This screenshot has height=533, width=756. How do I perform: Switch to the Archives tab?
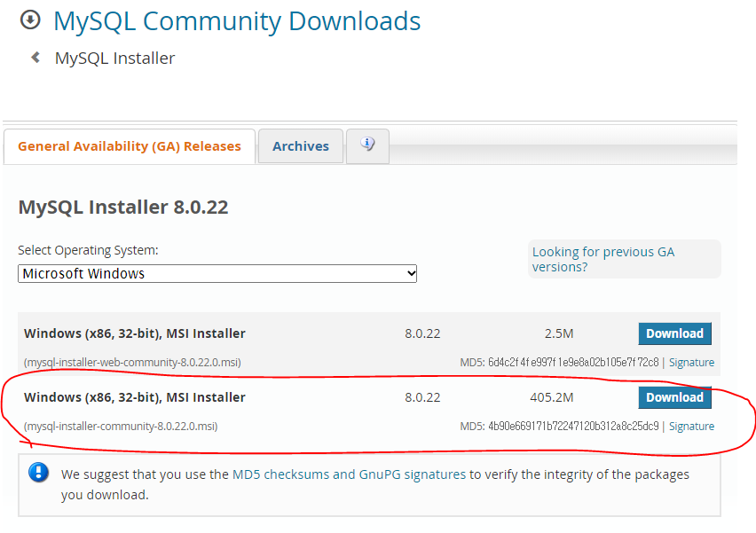tap(301, 146)
